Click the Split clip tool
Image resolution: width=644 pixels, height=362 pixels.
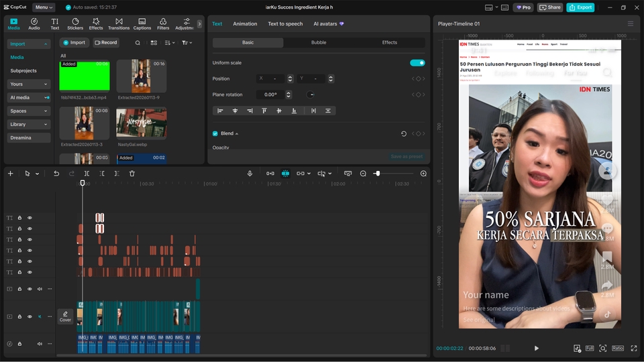[87, 174]
